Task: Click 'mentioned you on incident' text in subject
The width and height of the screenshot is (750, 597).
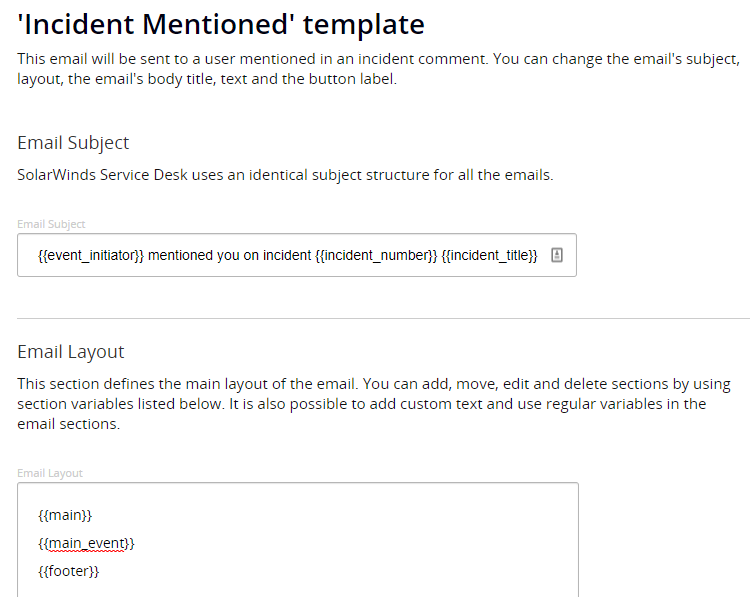Action: 231,255
